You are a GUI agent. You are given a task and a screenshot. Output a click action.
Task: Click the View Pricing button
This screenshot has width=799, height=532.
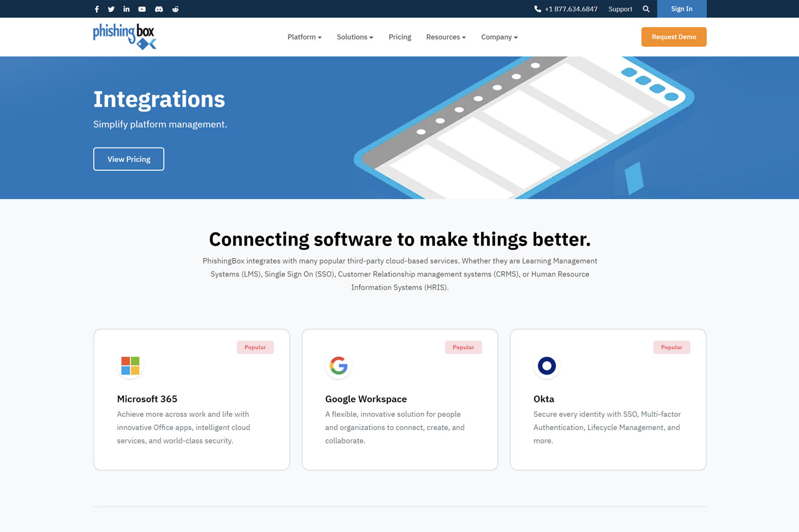(x=129, y=159)
